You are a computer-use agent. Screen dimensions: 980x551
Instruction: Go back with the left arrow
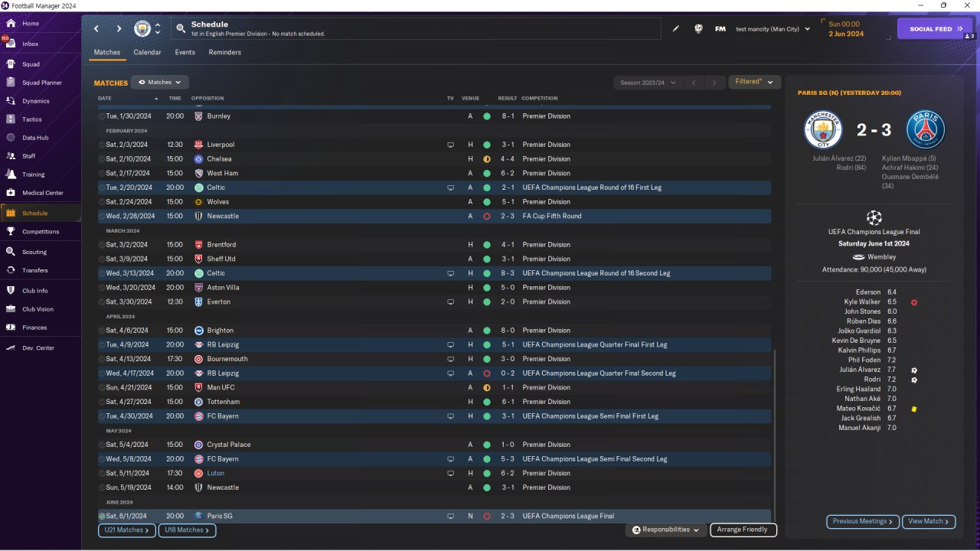(96, 28)
